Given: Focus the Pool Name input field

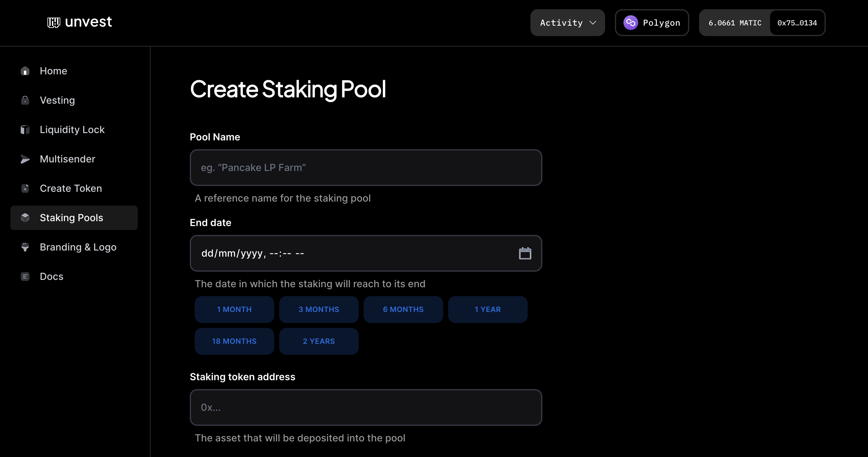Looking at the screenshot, I should point(366,167).
